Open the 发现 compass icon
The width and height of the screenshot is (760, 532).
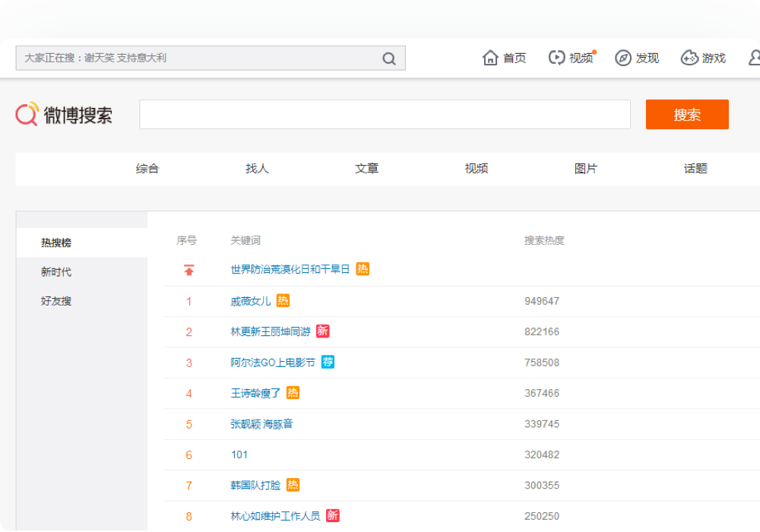pyautogui.click(x=623, y=58)
